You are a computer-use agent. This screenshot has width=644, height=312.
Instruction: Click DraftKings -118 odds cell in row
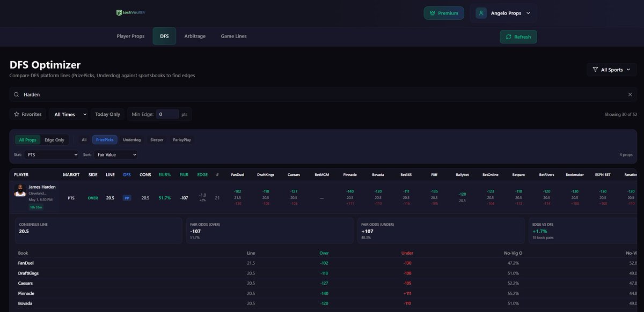(266, 191)
